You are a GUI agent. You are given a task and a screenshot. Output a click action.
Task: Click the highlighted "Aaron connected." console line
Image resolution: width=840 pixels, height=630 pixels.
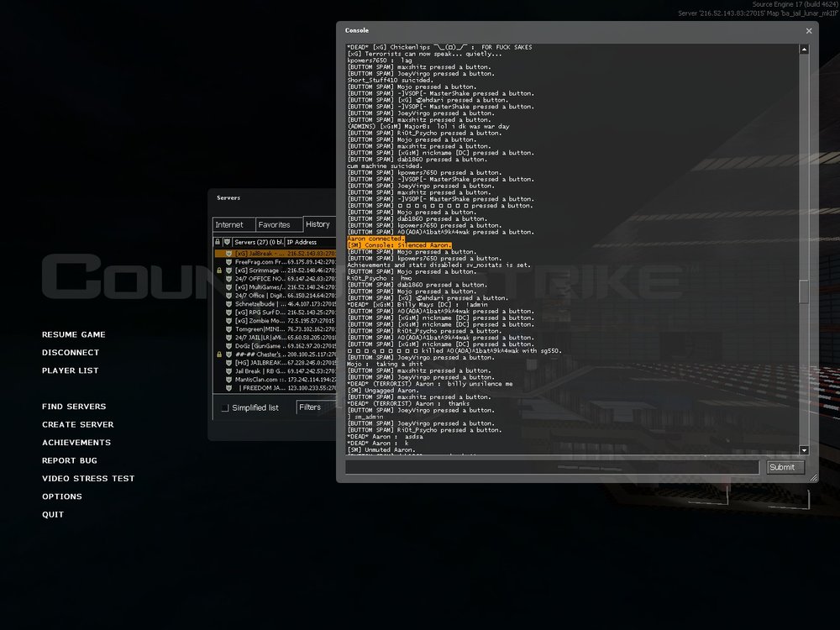point(375,239)
